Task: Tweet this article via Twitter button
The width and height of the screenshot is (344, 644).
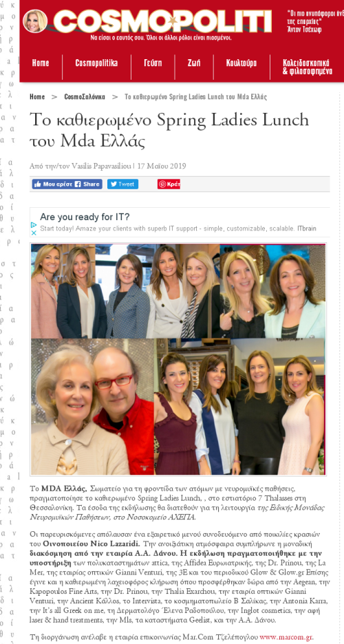Action: [x=122, y=184]
